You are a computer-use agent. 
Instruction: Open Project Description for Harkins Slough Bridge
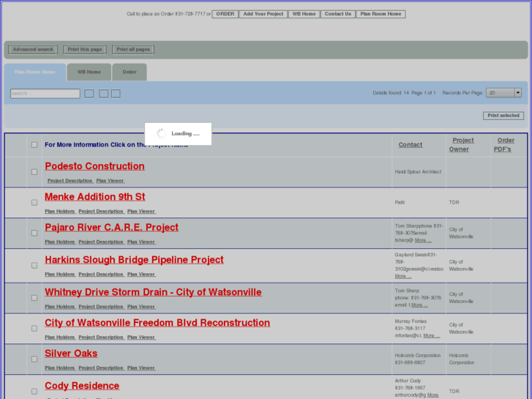coord(101,274)
